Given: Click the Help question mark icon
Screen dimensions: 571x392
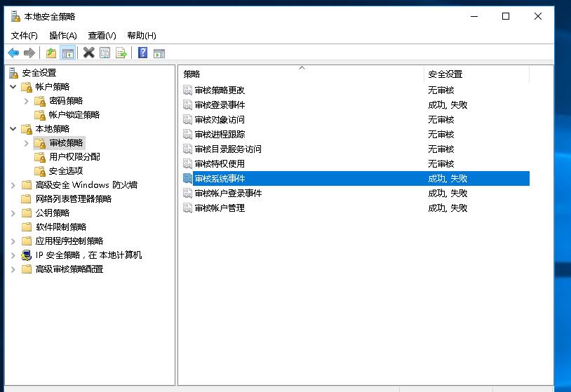Looking at the screenshot, I should point(143,53).
